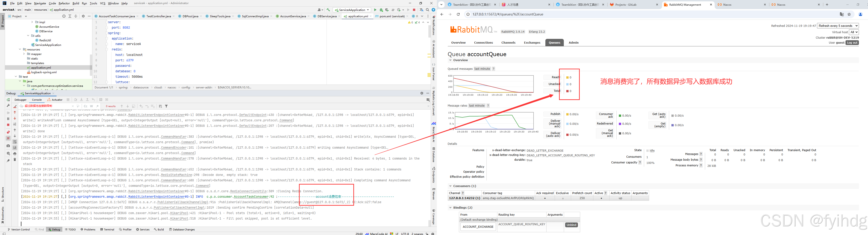Pause program in Debug side toolbar
The height and width of the screenshot is (235, 868).
point(8,118)
